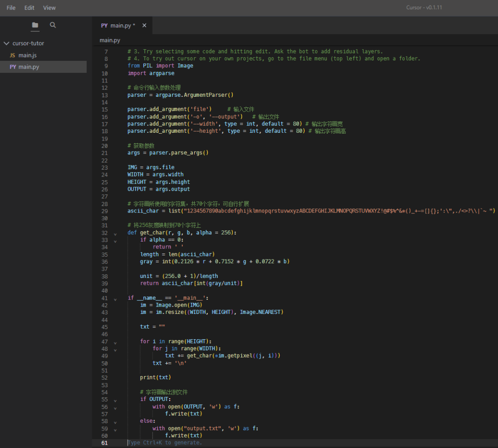Image resolution: width=498 pixels, height=448 pixels.
Task: Open search with the magnifier icon
Action: pos(53,25)
